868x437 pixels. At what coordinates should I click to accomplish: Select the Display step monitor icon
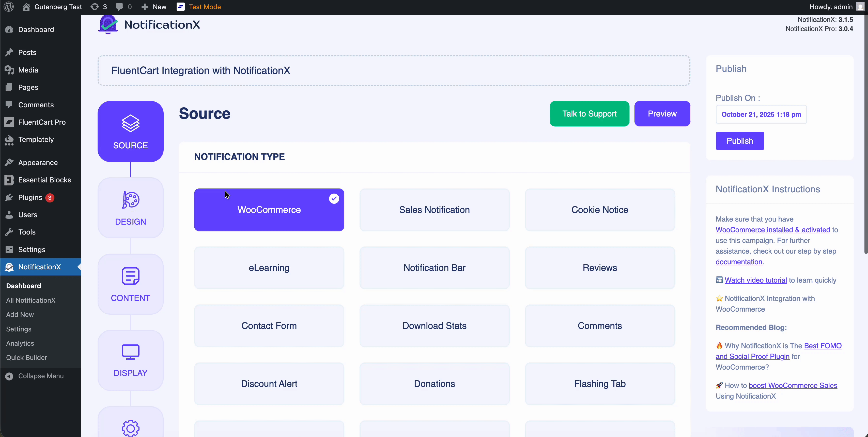coord(130,352)
